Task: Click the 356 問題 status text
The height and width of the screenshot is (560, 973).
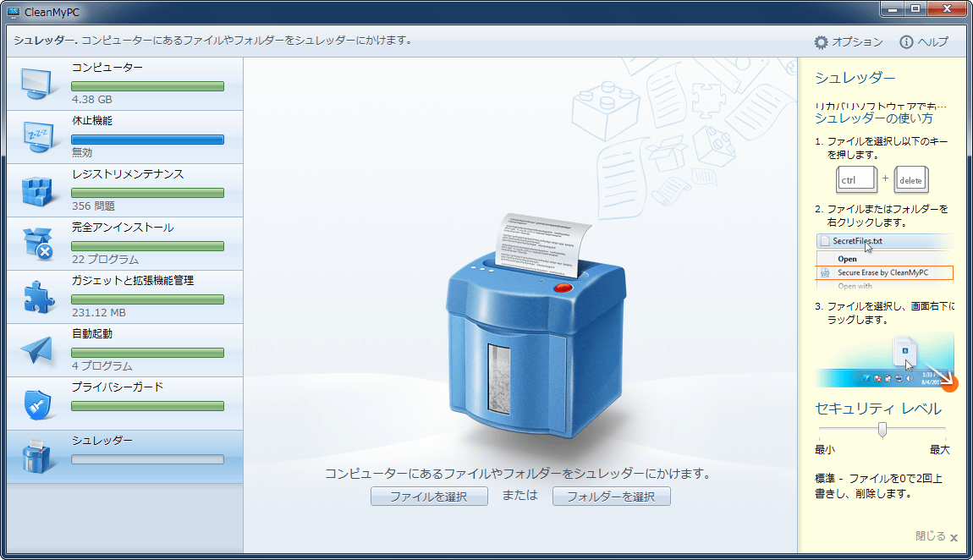Action: (x=93, y=206)
